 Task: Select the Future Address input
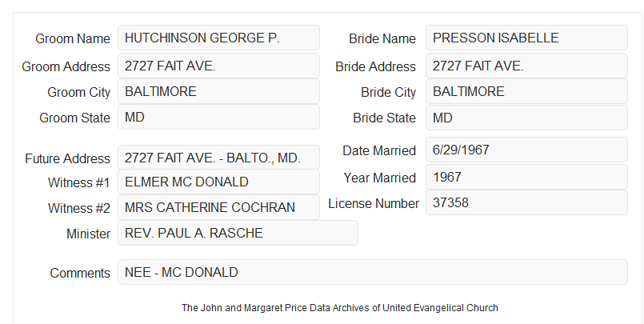point(218,158)
